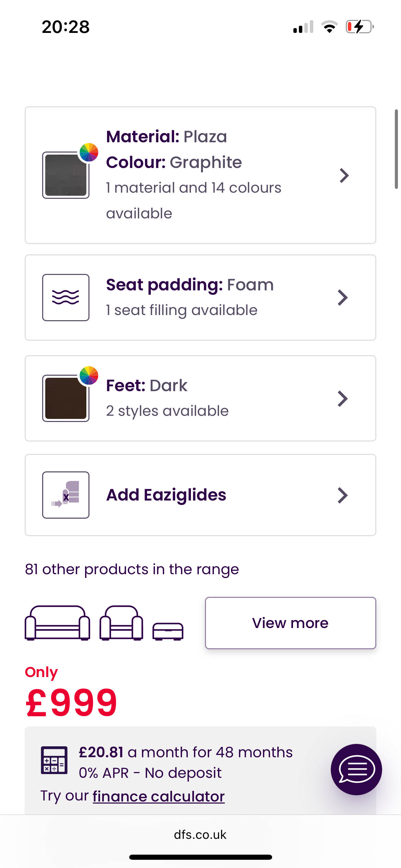Tap the Wi-Fi status icon
Viewport: 401px width, 868px height.
[x=329, y=27]
